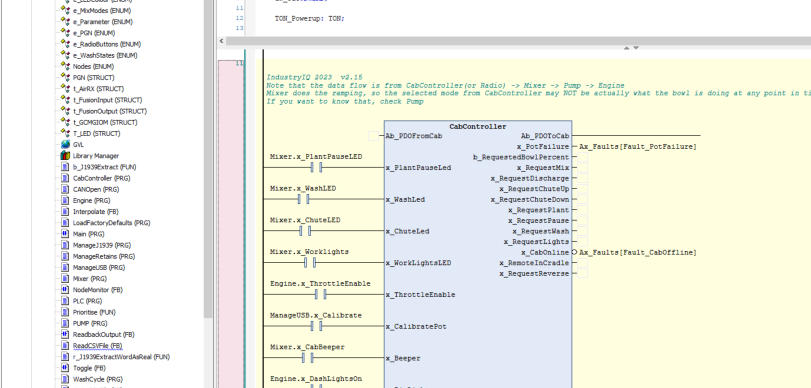Click the left arrow of horizontal scrollbar
Screen dimensions: 811x388
click(222, 41)
